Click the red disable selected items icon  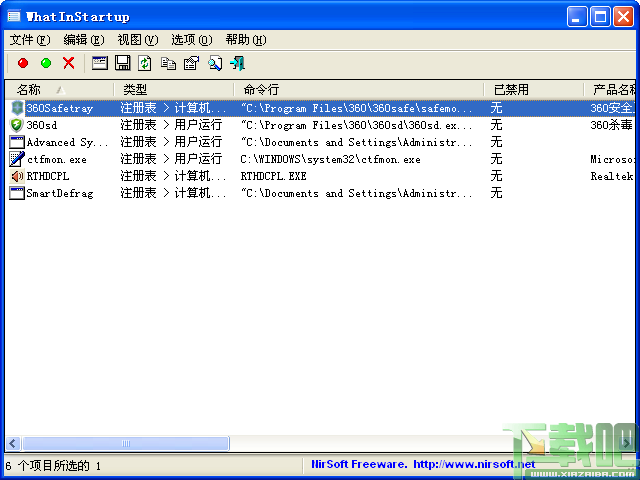coord(23,63)
